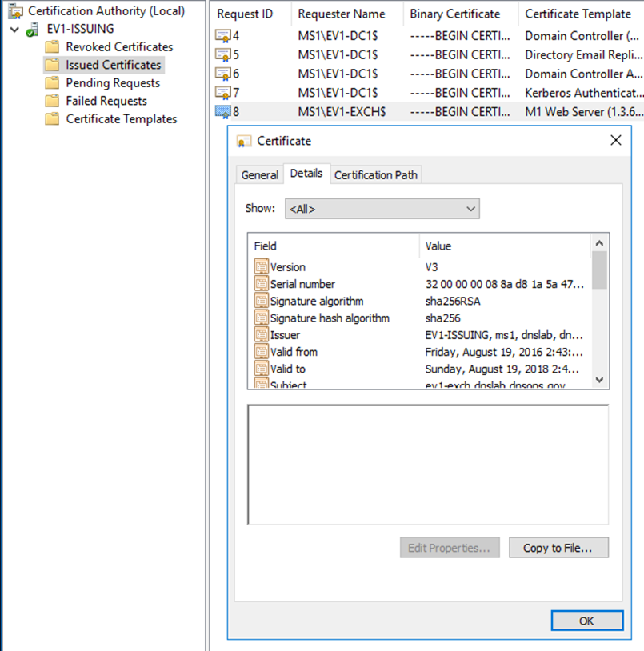
Task: Select certificate icon for Request ID 4
Action: [223, 36]
